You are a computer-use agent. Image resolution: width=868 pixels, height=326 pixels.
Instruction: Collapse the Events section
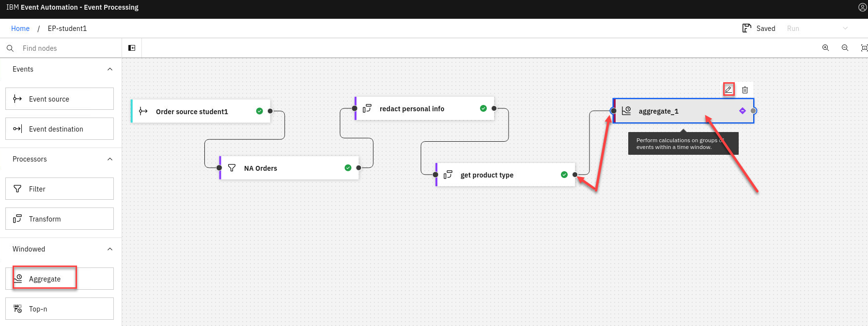point(110,69)
